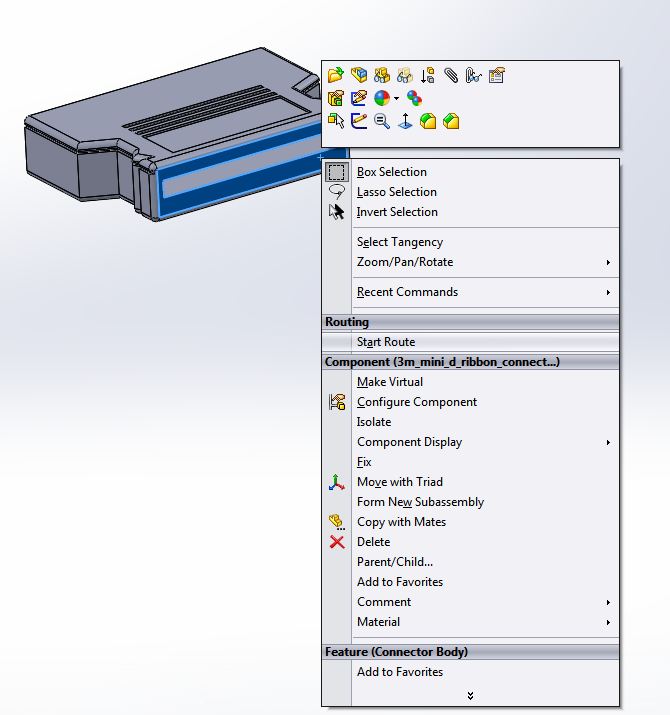Choose Fix to fix the component
Screen dimensions: 670x715
point(470,462)
